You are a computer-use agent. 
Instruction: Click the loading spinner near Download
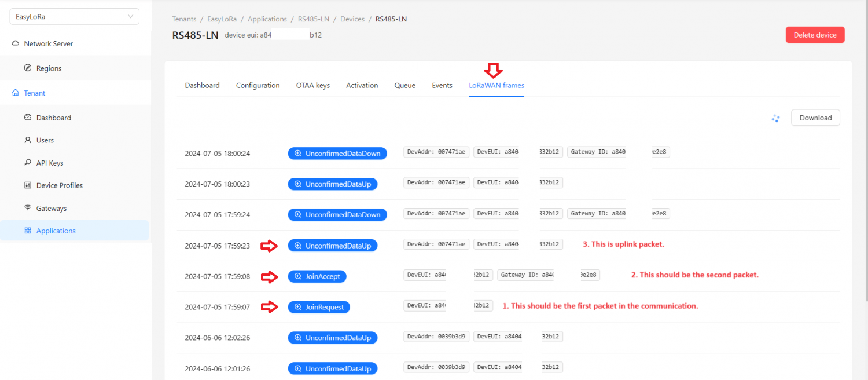click(x=775, y=118)
